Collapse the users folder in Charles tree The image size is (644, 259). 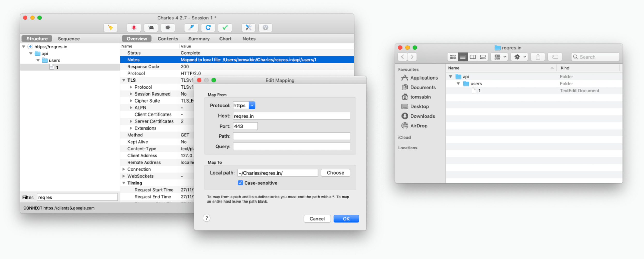pyautogui.click(x=38, y=60)
